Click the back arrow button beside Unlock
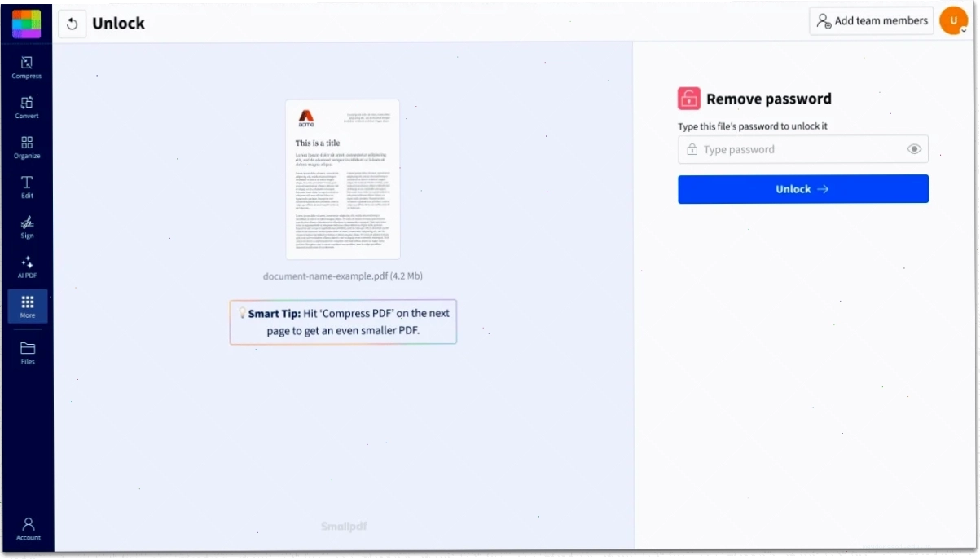The image size is (980, 560). pos(72,24)
